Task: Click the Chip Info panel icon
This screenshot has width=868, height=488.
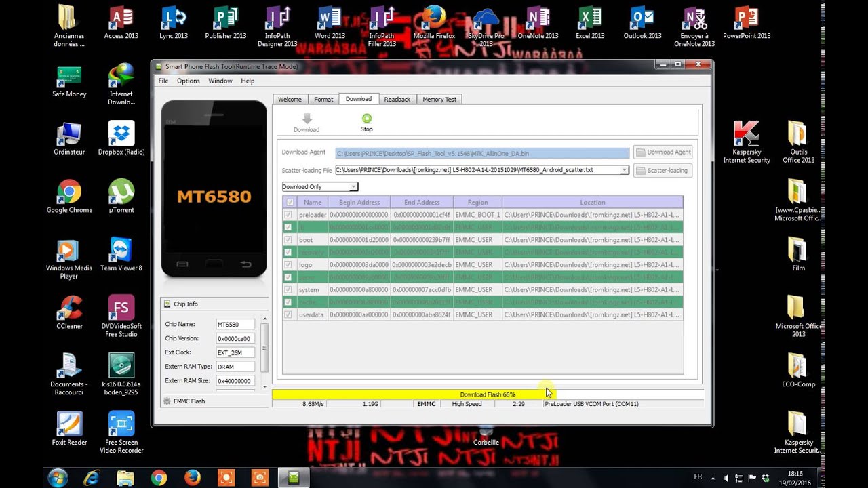Action: 167,304
